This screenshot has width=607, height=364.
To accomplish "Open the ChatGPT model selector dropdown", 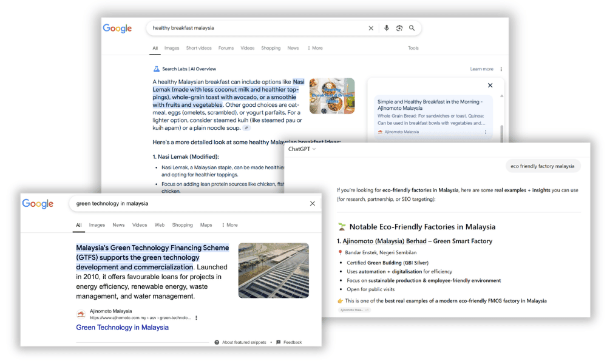I will [301, 149].
